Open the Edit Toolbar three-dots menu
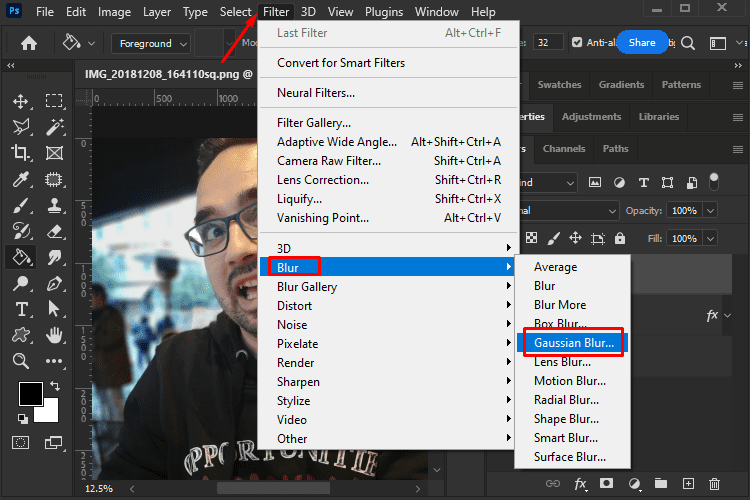 [x=54, y=361]
